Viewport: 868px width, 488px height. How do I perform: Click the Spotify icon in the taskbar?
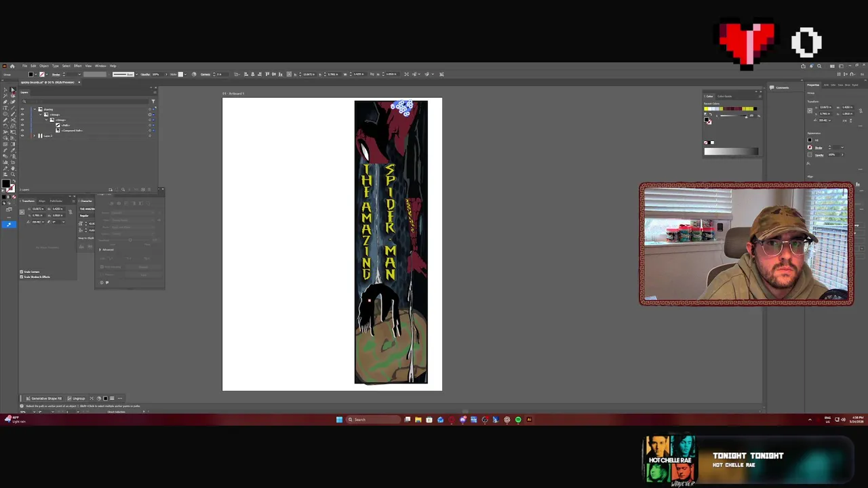pyautogui.click(x=518, y=420)
